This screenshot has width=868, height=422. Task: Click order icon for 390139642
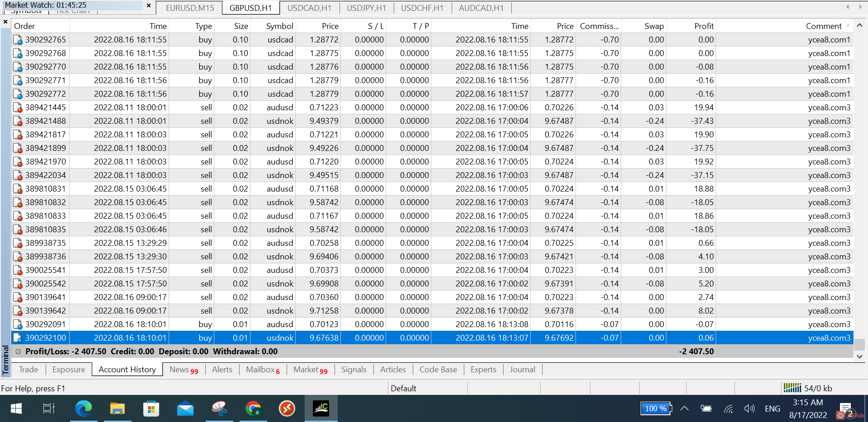pos(18,311)
